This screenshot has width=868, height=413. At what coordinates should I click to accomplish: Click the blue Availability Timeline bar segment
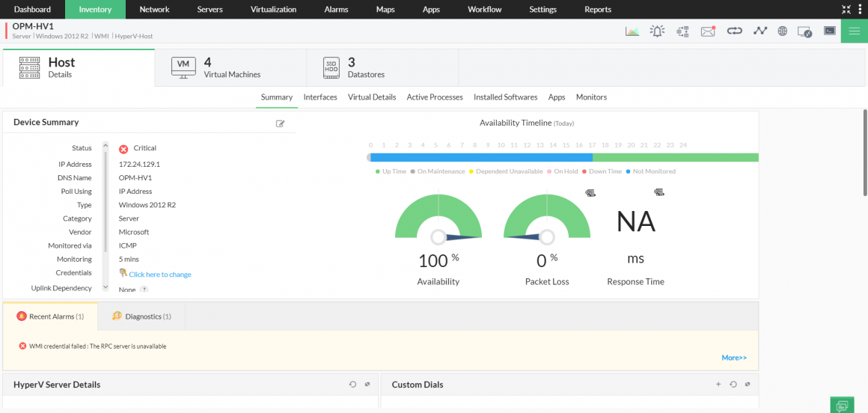coord(480,158)
